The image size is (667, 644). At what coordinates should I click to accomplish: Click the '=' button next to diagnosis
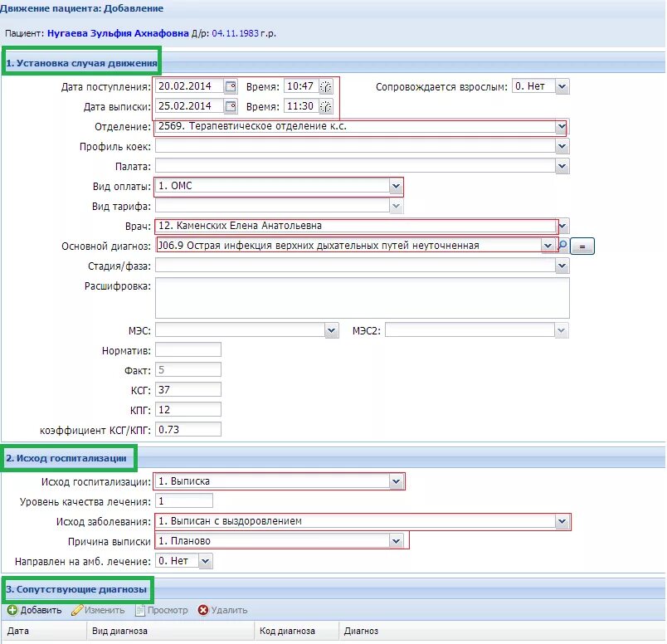coord(582,246)
